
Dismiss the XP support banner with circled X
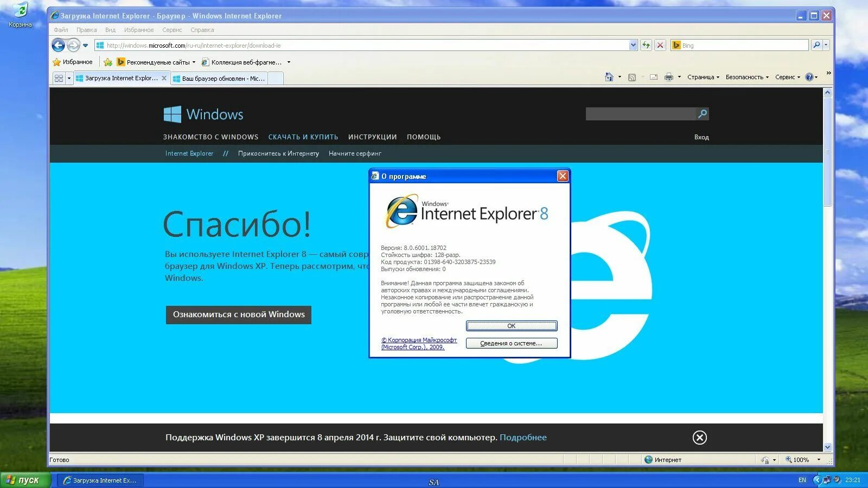pyautogui.click(x=700, y=438)
